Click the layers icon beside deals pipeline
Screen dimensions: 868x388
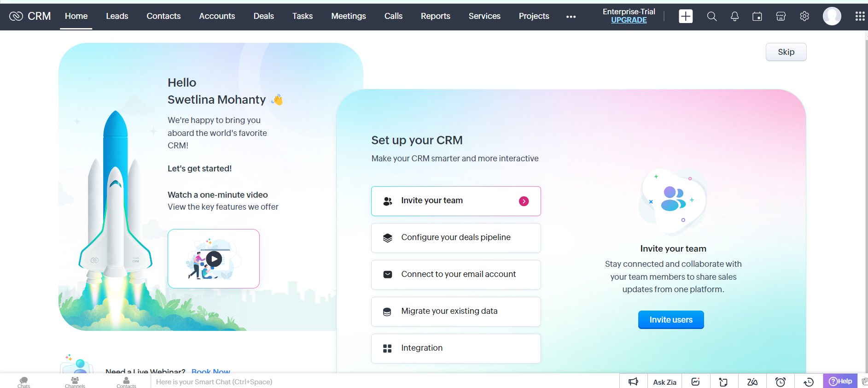388,238
